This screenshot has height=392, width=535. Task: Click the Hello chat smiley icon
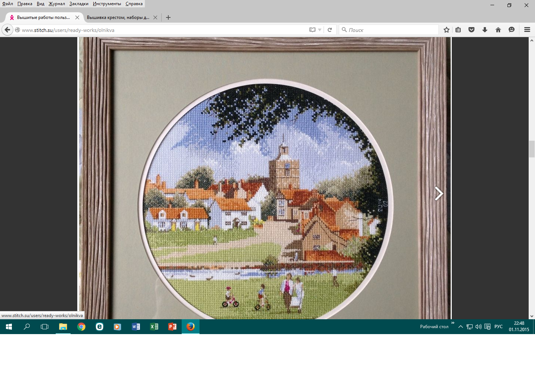coord(512,30)
